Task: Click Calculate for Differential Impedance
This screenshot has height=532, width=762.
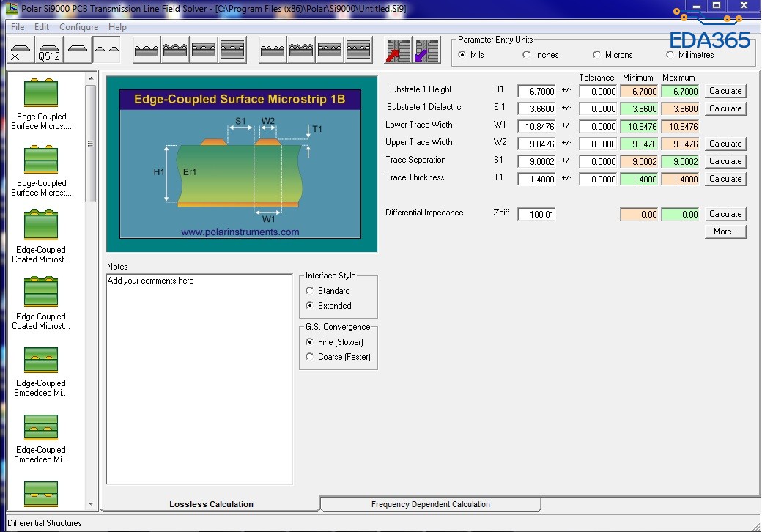Action: [x=725, y=214]
